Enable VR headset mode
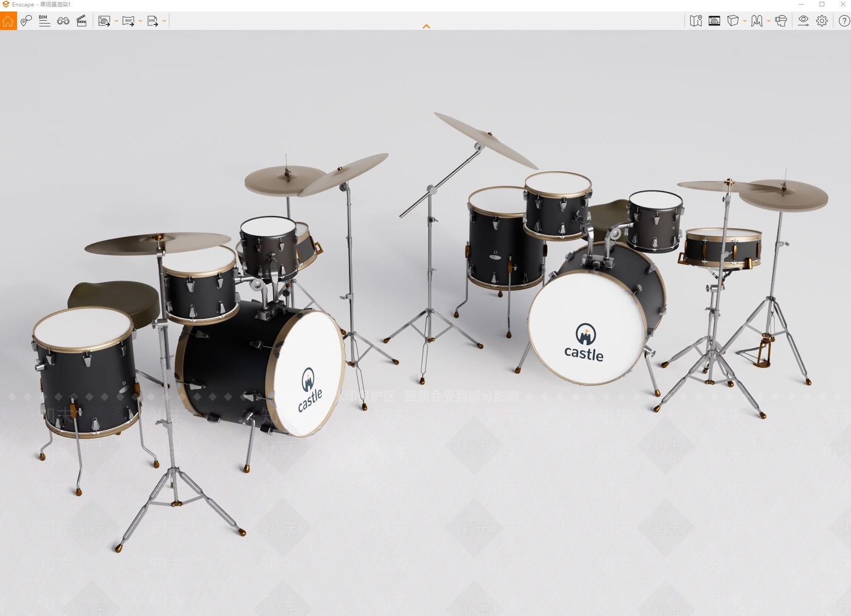Screen dimensions: 851x616 (781, 21)
